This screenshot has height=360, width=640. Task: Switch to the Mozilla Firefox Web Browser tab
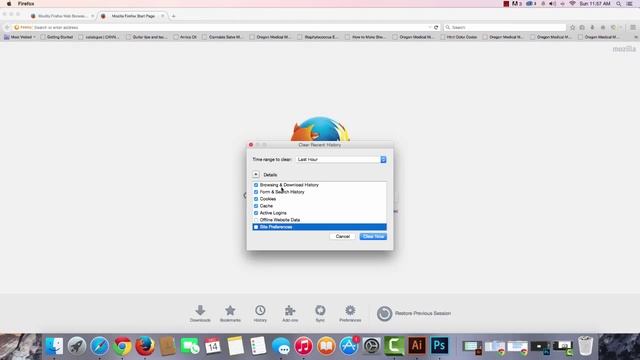pyautogui.click(x=62, y=16)
